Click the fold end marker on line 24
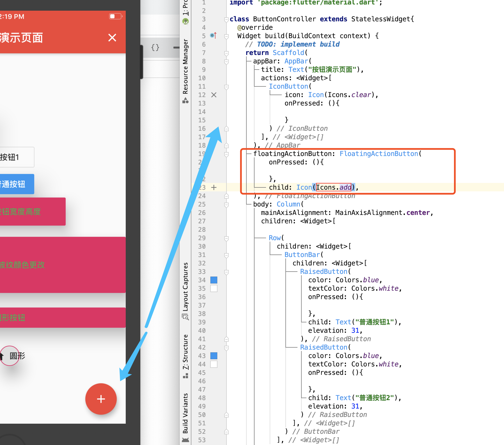This screenshot has height=445, width=504. point(226,196)
